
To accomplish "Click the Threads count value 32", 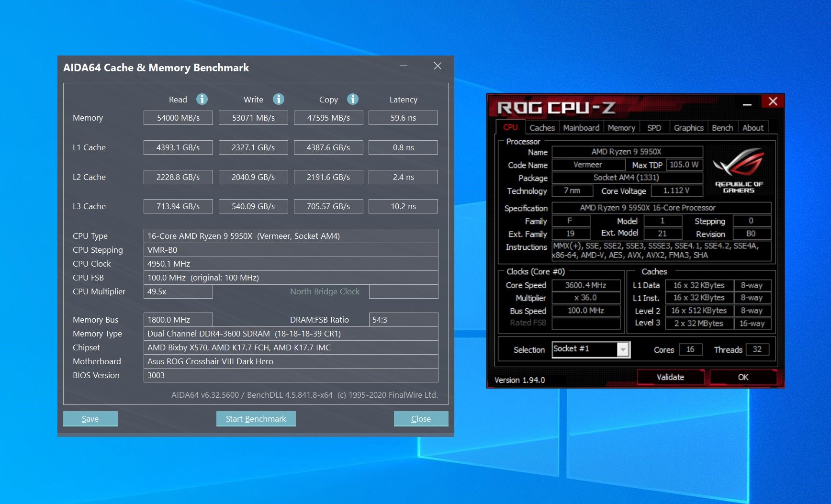I will tap(757, 349).
